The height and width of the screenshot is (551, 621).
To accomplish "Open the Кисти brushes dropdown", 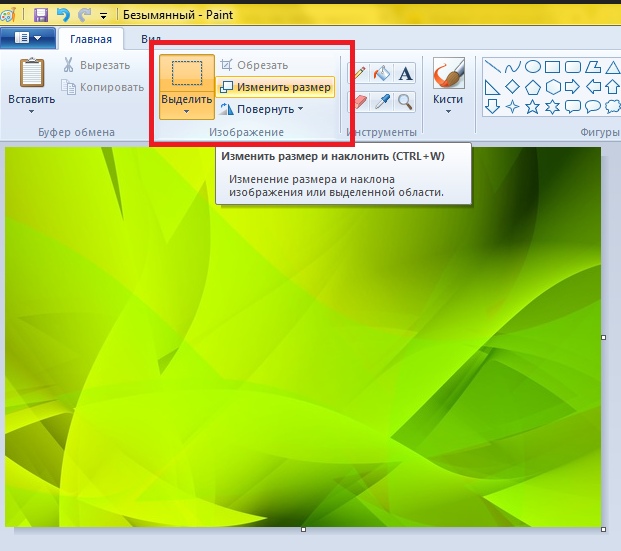I will (x=447, y=112).
